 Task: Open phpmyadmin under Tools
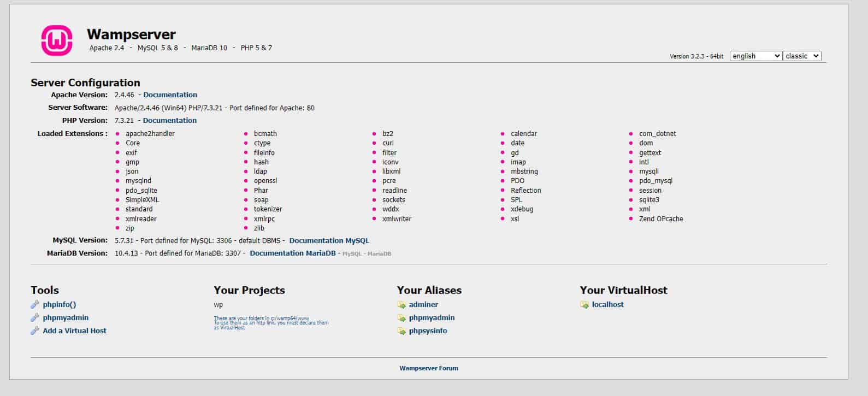tap(66, 318)
